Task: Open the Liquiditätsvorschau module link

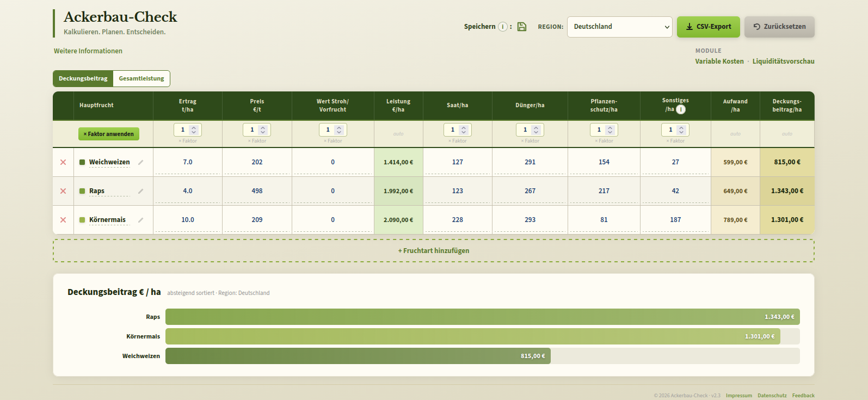Action: tap(783, 61)
